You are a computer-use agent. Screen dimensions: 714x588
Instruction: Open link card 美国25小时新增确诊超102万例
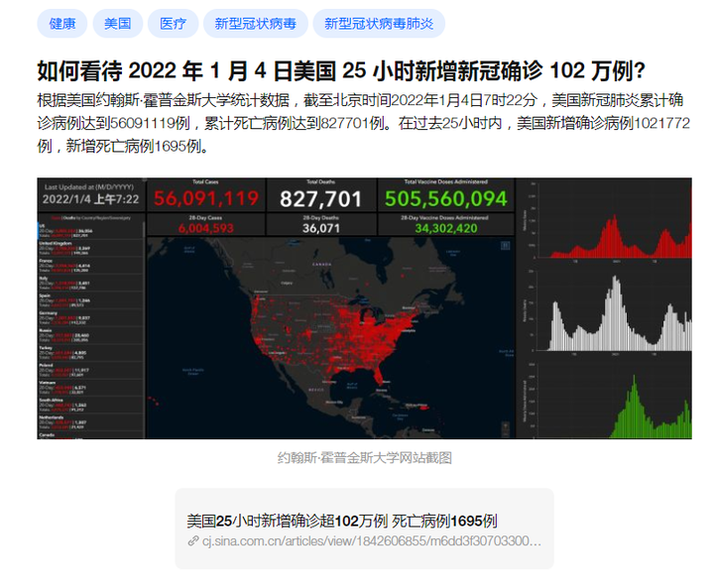coord(364,529)
